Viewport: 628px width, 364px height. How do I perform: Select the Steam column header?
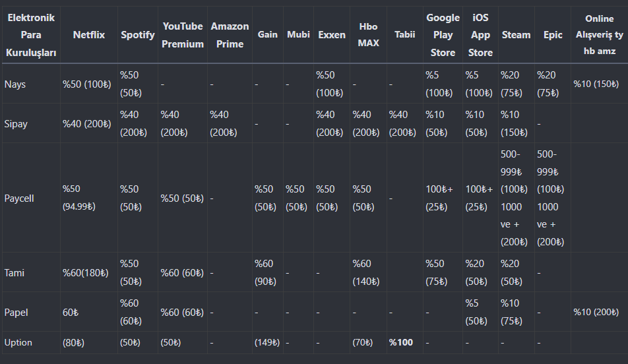pyautogui.click(x=517, y=35)
